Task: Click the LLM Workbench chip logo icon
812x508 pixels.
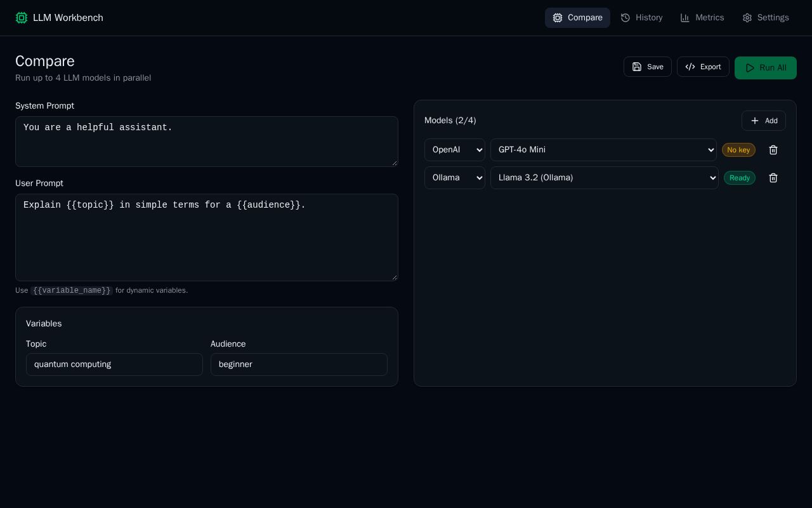Action: (x=22, y=18)
